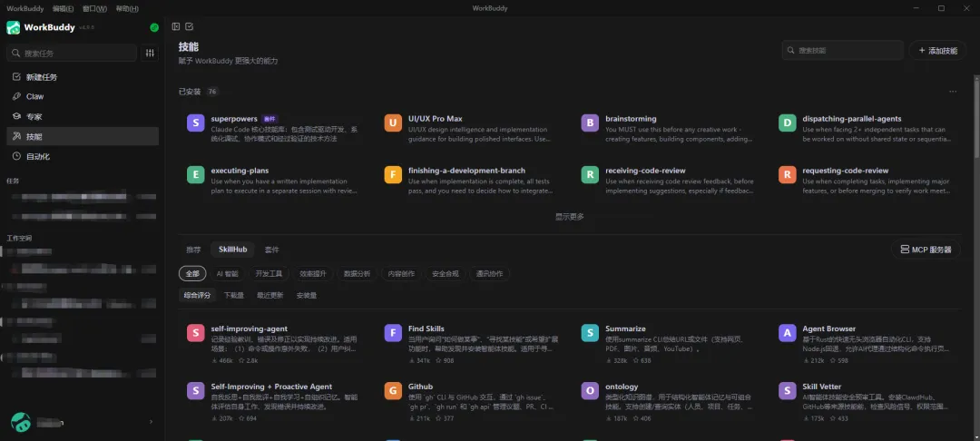
Task: Click the purple O icon of ontology
Action: 590,391
